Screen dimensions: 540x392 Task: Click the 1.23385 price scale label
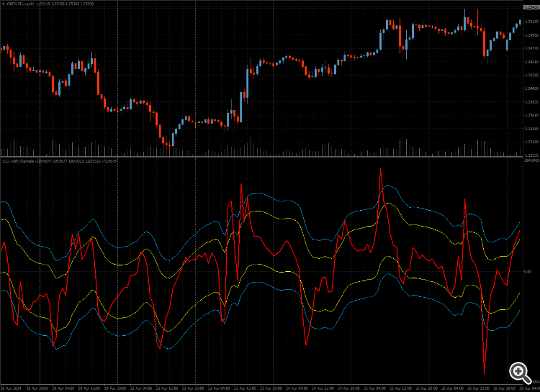click(531, 129)
